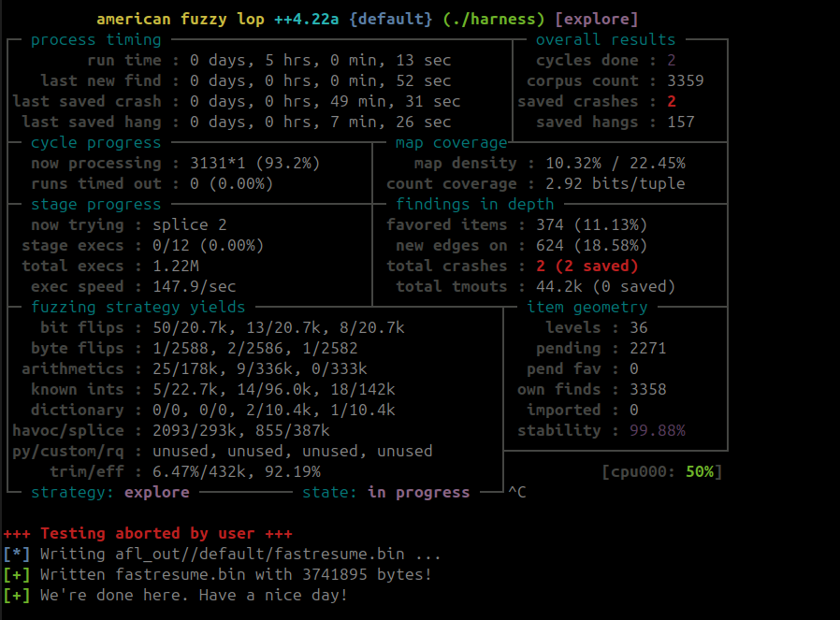This screenshot has height=620, width=840.
Task: Click the red saved crashes value
Action: pyautogui.click(x=672, y=102)
